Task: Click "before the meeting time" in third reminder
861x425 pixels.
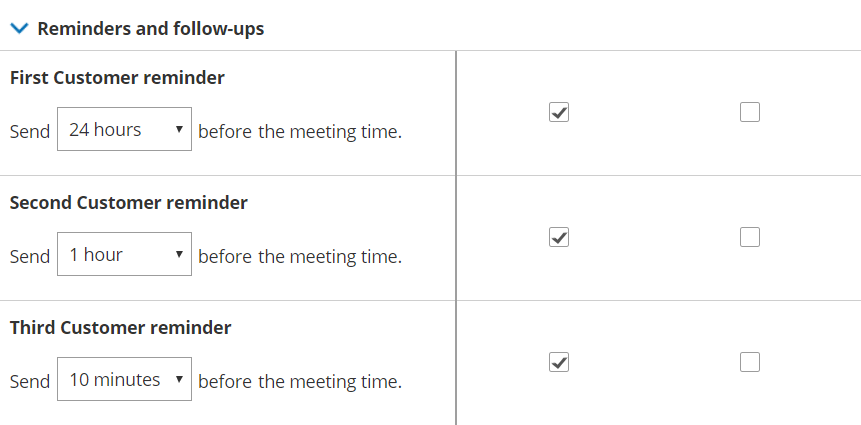Action: point(300,382)
